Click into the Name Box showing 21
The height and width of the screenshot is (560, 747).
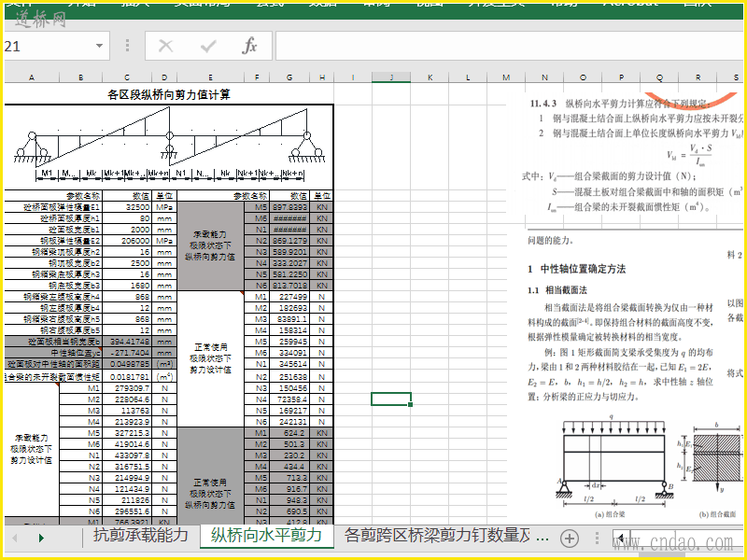pyautogui.click(x=48, y=46)
